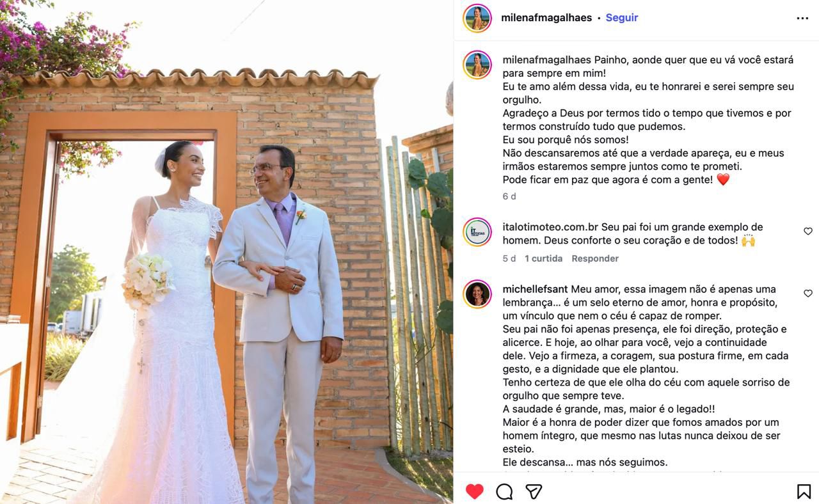Open the caption's milenafmagalhaes username link
Viewport: 819px width, 504px height.
[x=547, y=59]
